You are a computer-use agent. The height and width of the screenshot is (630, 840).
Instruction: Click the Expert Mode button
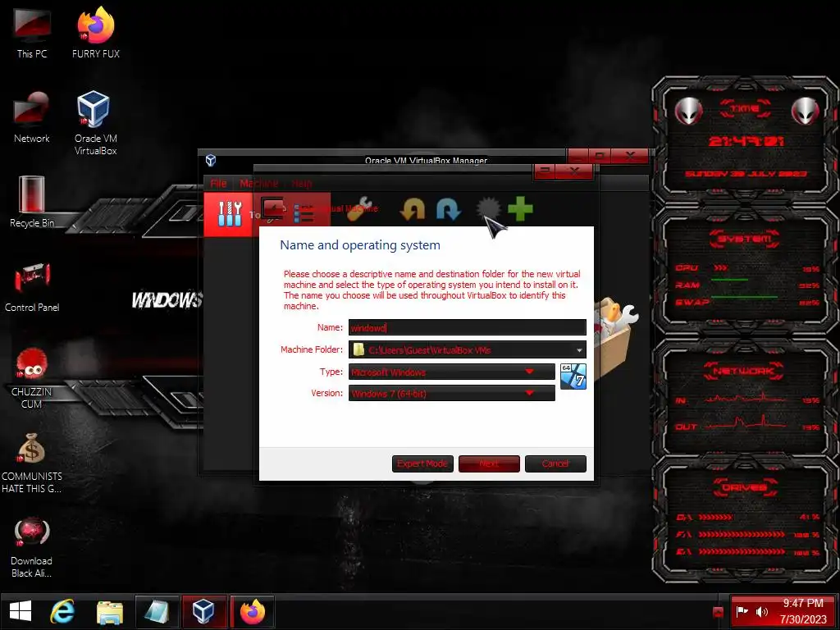tap(422, 463)
